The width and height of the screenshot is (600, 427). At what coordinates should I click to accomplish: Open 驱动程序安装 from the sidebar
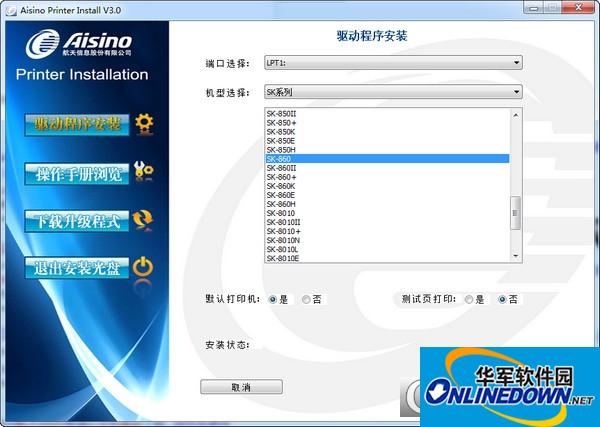pyautogui.click(x=77, y=125)
